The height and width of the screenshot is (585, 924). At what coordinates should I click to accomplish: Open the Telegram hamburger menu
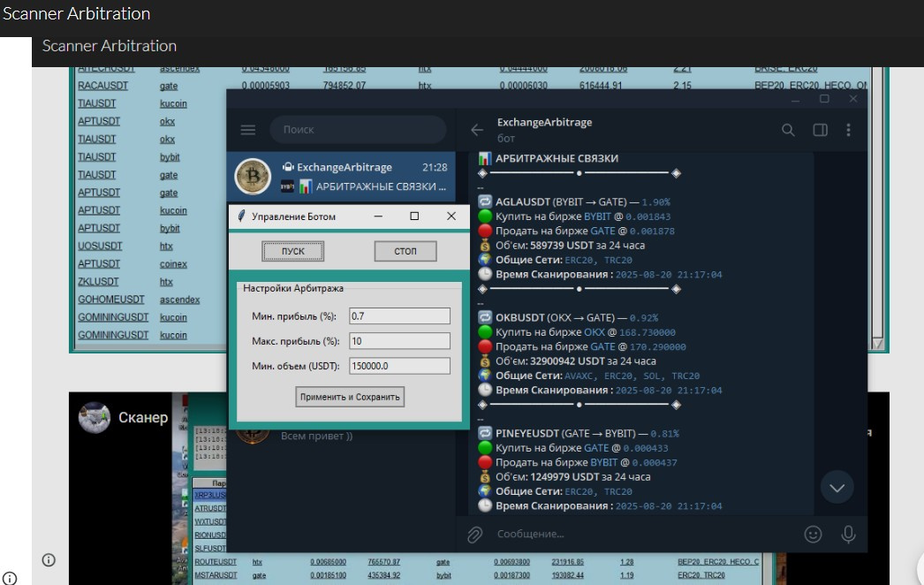tap(248, 130)
